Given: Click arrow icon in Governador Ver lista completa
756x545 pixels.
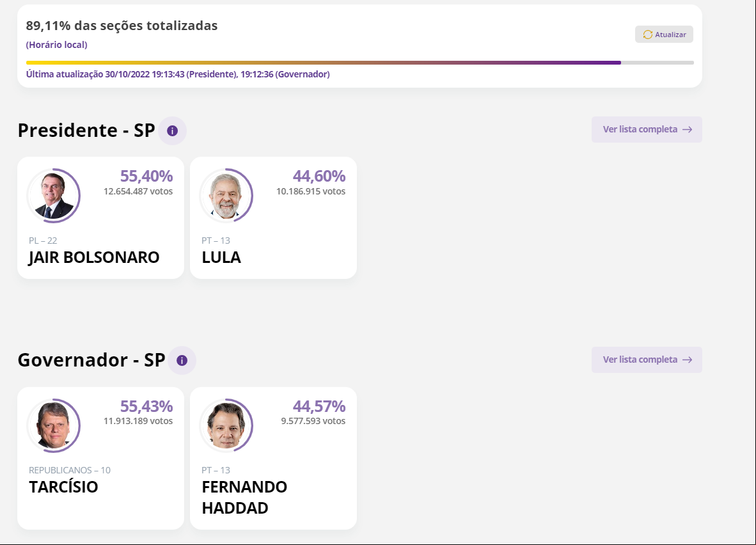Looking at the screenshot, I should (x=687, y=359).
